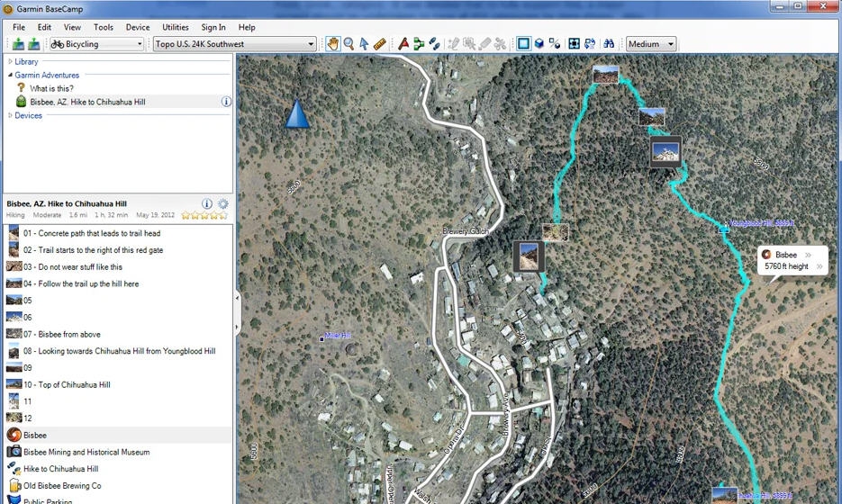Open the topmost photo thumbnail on trail

coord(606,74)
